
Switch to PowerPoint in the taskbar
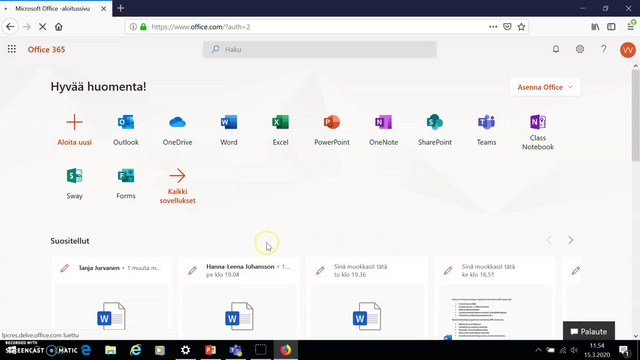pos(211,350)
